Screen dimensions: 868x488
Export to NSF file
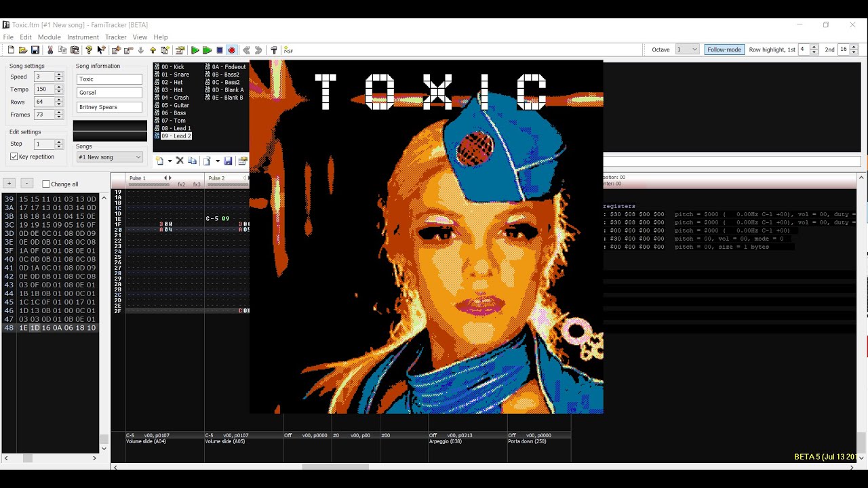tap(288, 50)
